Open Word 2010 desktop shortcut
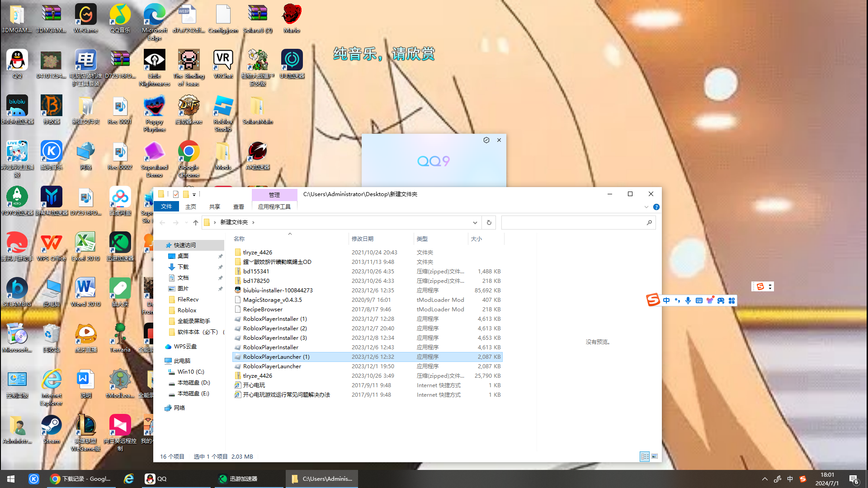The image size is (868, 488). (x=85, y=292)
